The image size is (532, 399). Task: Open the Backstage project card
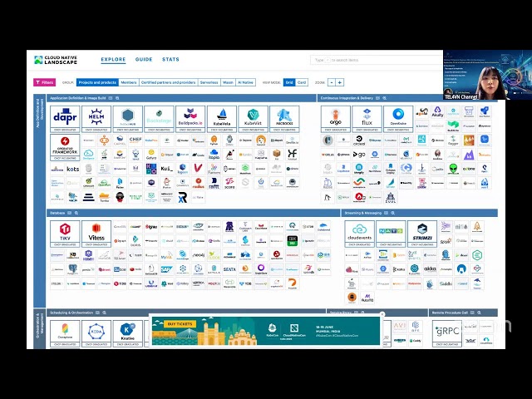point(159,119)
